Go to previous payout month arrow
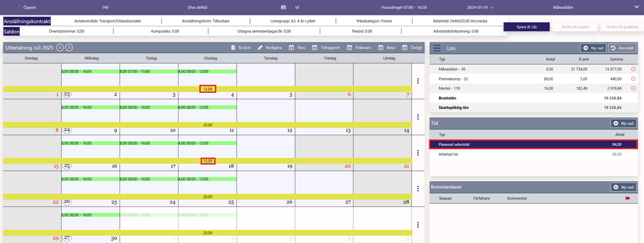This screenshot has width=644, height=243. (x=60, y=48)
